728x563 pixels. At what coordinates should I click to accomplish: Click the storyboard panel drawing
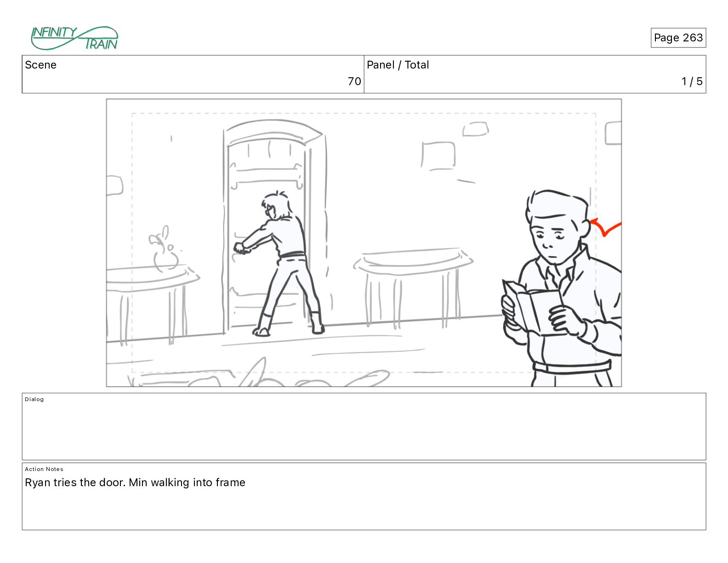click(364, 243)
